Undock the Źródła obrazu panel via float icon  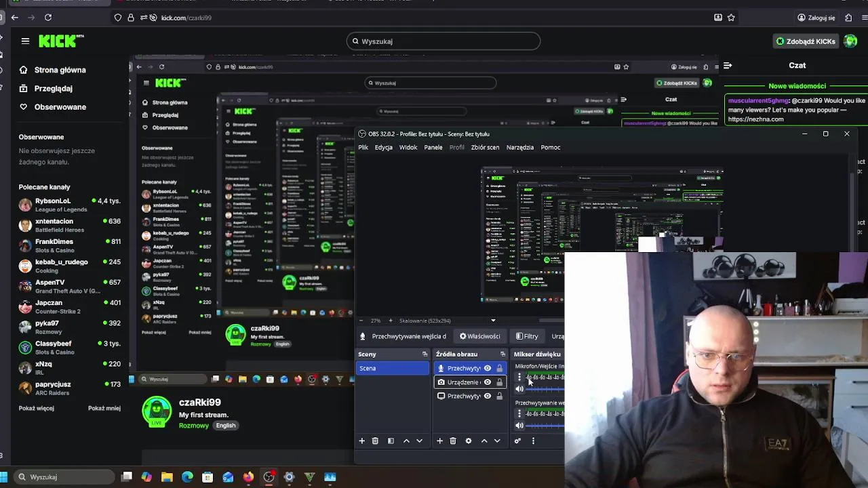[x=502, y=354]
